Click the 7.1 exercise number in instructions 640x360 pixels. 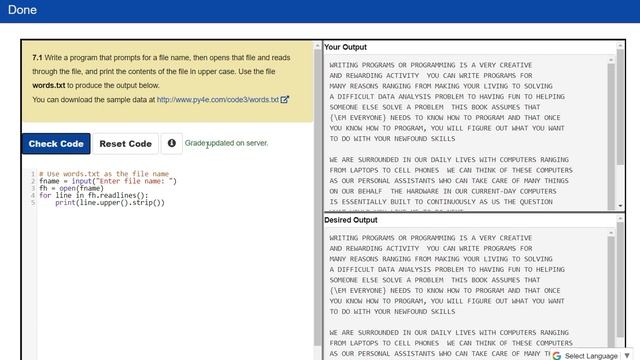(37, 58)
